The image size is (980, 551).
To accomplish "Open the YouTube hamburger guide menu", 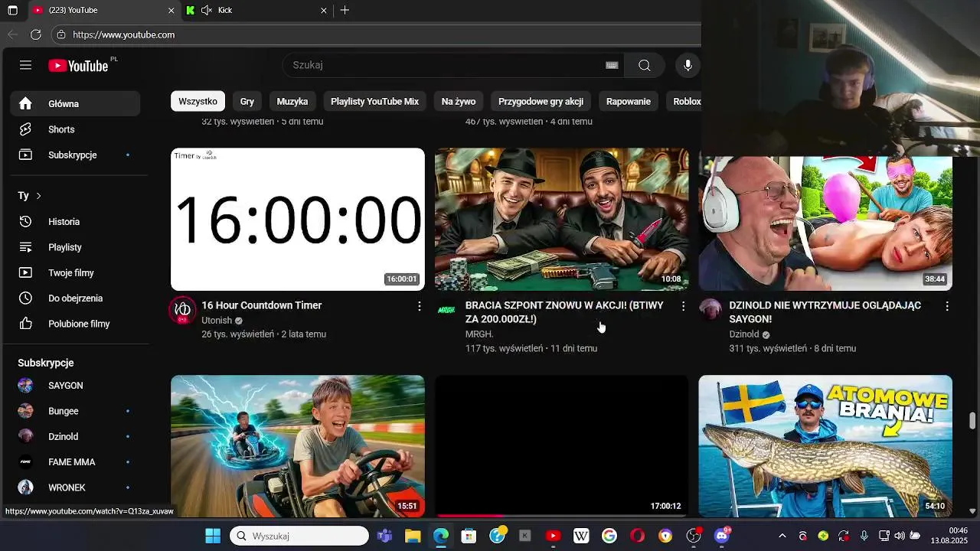I will [25, 65].
